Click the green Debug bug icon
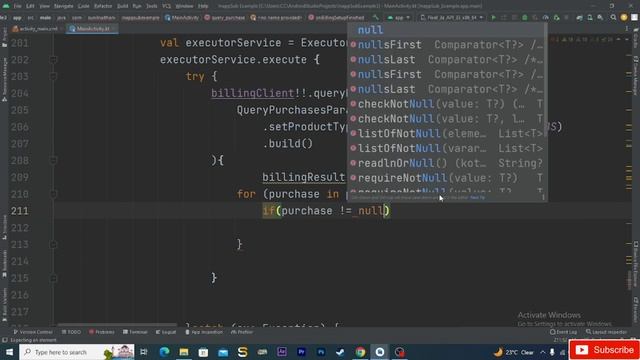This screenshot has width=640, height=360. [x=525, y=18]
